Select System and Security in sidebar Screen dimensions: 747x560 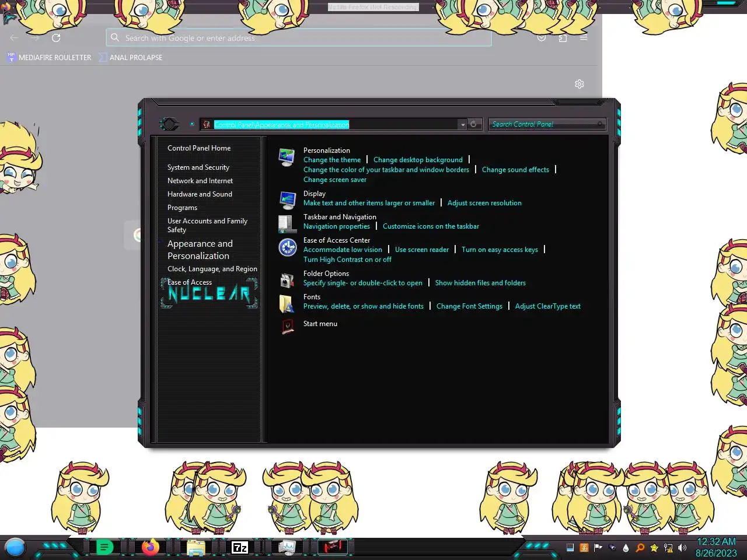point(198,167)
